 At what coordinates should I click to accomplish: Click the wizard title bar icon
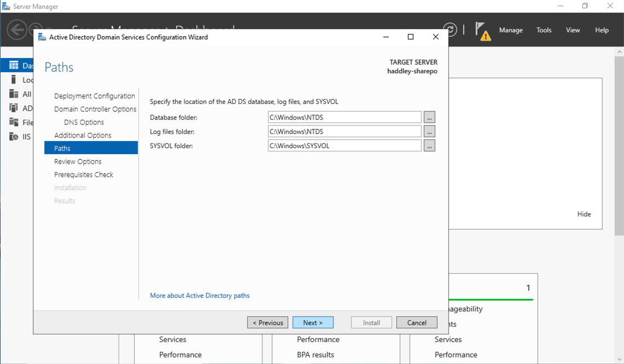pos(42,37)
